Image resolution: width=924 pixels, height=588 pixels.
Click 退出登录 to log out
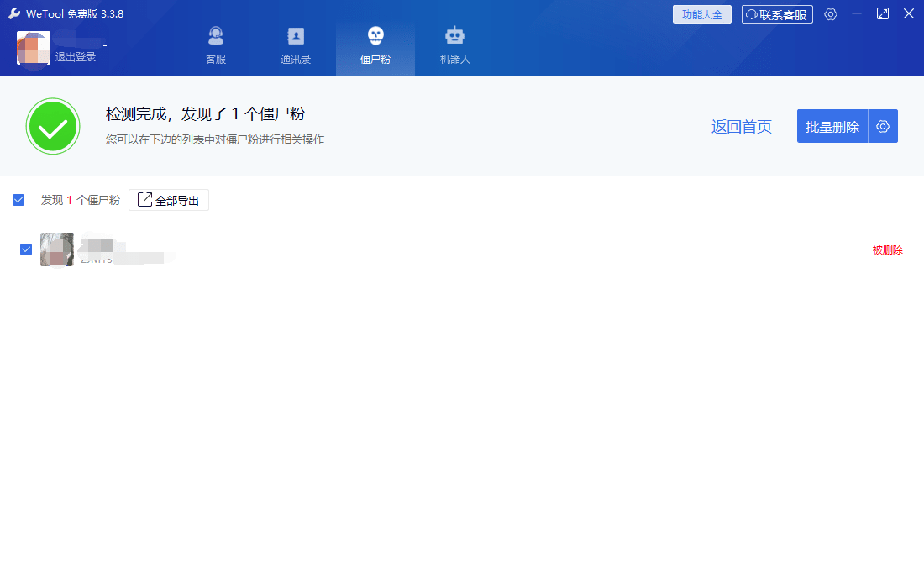click(x=76, y=56)
